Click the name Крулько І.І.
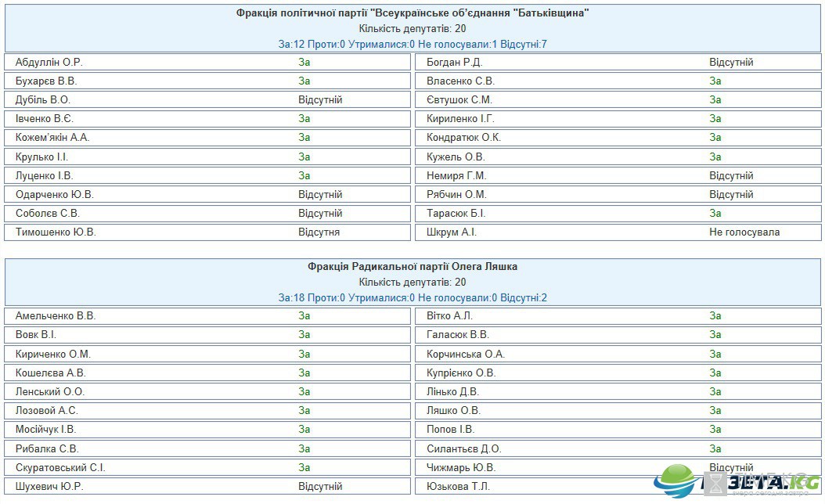 click(x=41, y=157)
